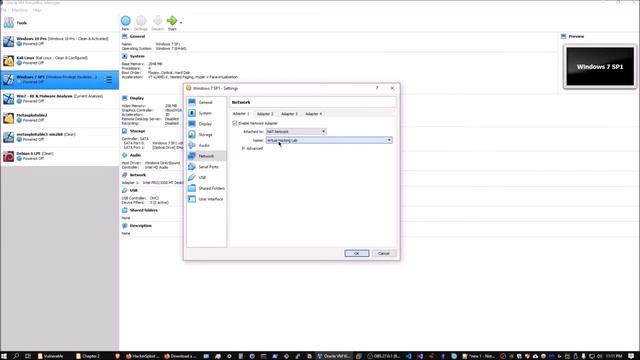Image resolution: width=640 pixels, height=360 pixels.
Task: Open User Interface category in Settings dialog
Action: [206, 199]
